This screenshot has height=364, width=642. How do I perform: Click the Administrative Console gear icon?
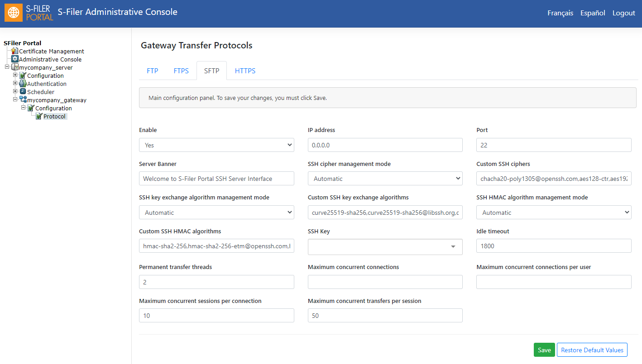point(15,59)
